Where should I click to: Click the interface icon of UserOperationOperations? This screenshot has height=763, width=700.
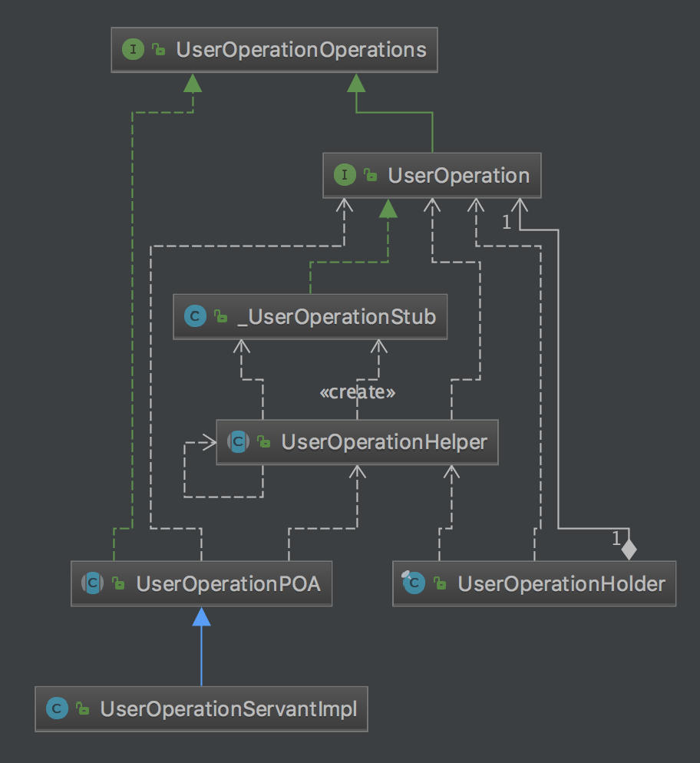click(133, 50)
